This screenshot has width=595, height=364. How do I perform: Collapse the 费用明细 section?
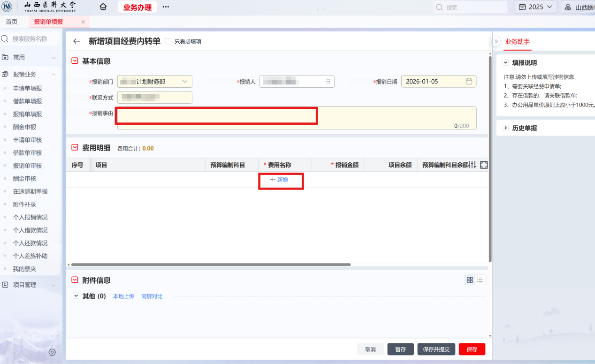click(75, 148)
